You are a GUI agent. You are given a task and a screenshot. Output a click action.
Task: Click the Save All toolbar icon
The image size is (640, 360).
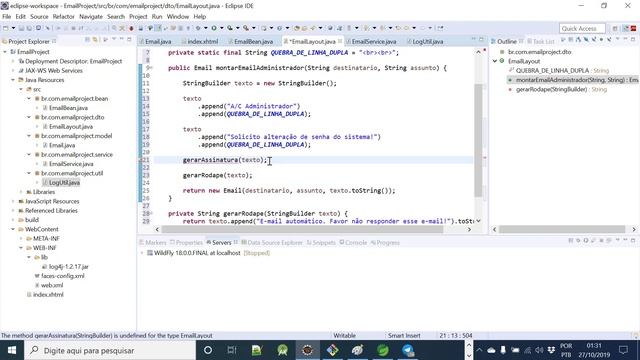coord(29,28)
